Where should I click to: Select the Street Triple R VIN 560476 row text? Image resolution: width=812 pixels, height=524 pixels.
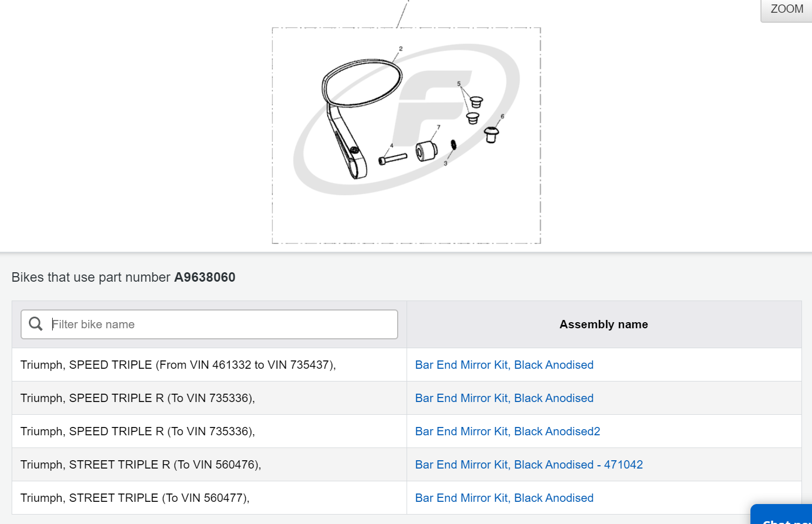140,465
